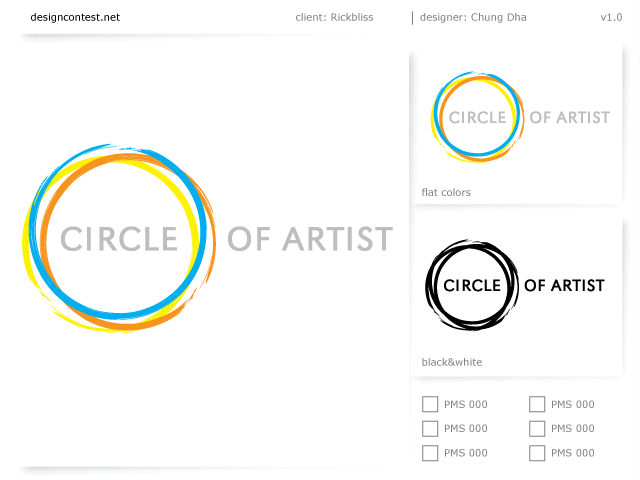Click OF ARTIST text in flat colors preview
Screen dimensions: 640x480
coord(569,117)
